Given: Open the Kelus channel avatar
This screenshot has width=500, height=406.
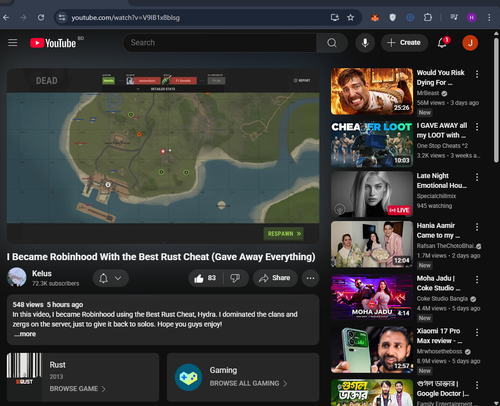Looking at the screenshot, I should tap(17, 277).
